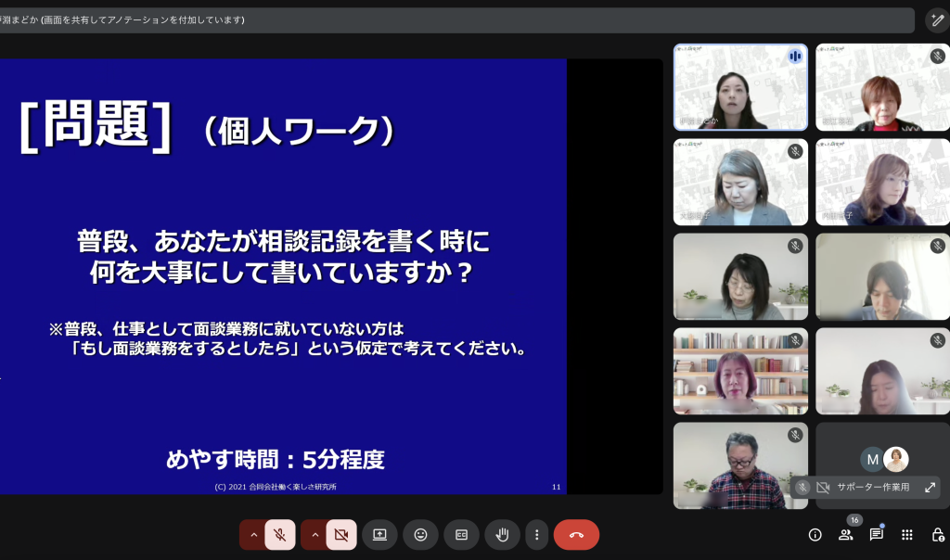Open more options three-dot menu
Image resolution: width=950 pixels, height=560 pixels.
[537, 535]
